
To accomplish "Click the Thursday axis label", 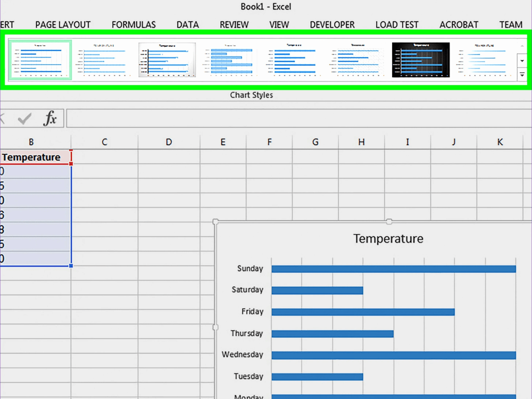I will [247, 333].
